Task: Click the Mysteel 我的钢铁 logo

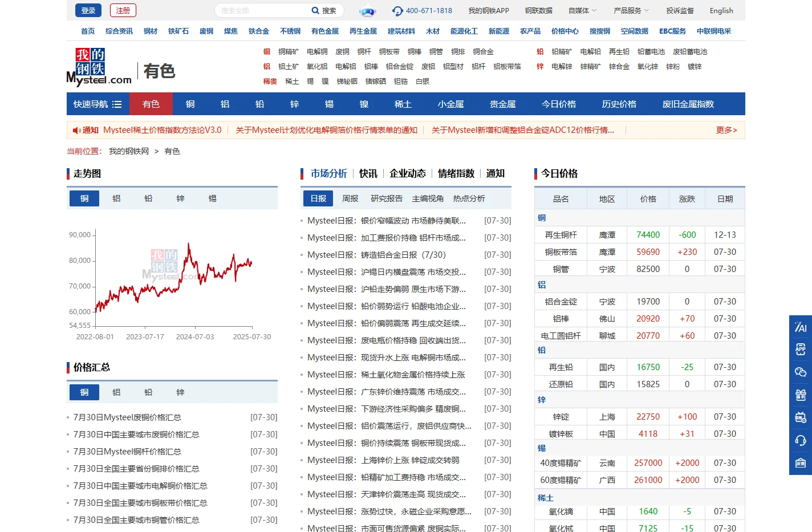Action: pos(99,67)
